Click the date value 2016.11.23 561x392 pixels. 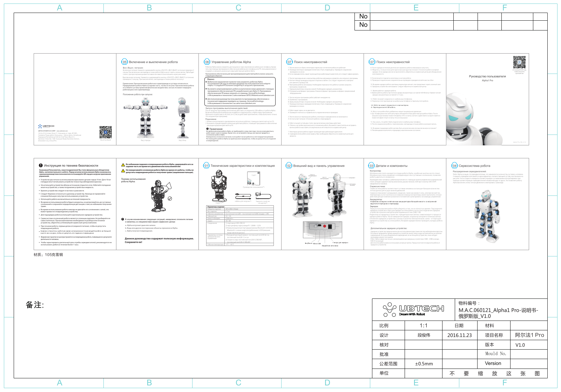[459, 335]
